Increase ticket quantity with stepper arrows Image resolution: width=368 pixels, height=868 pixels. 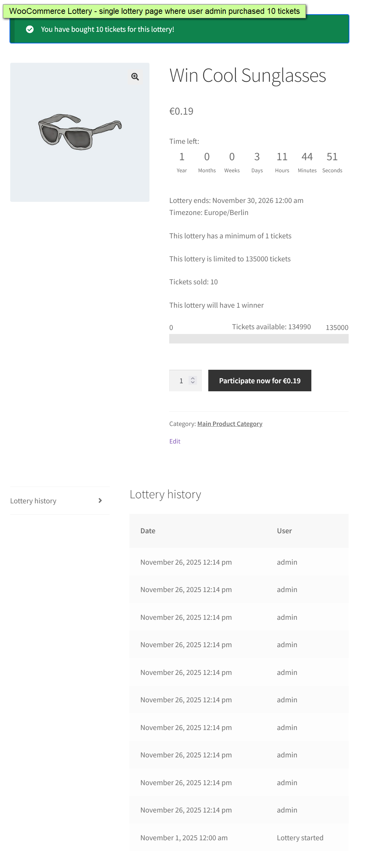coord(193,378)
